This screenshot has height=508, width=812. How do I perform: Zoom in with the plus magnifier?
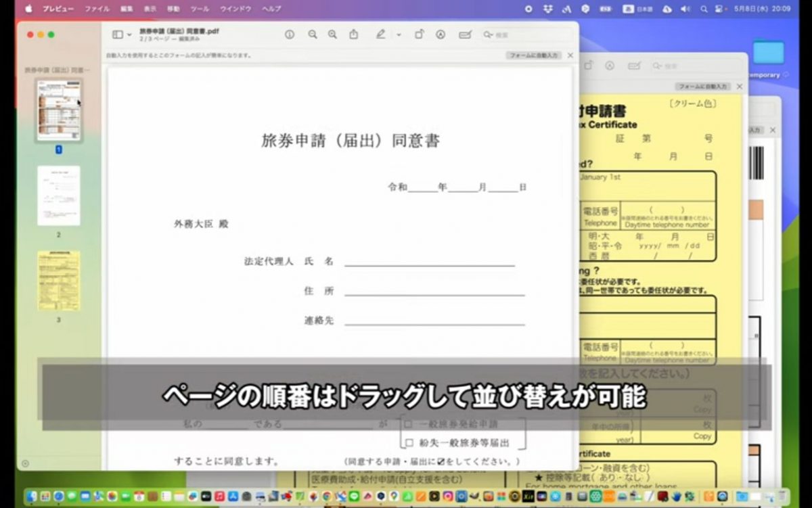coord(332,34)
